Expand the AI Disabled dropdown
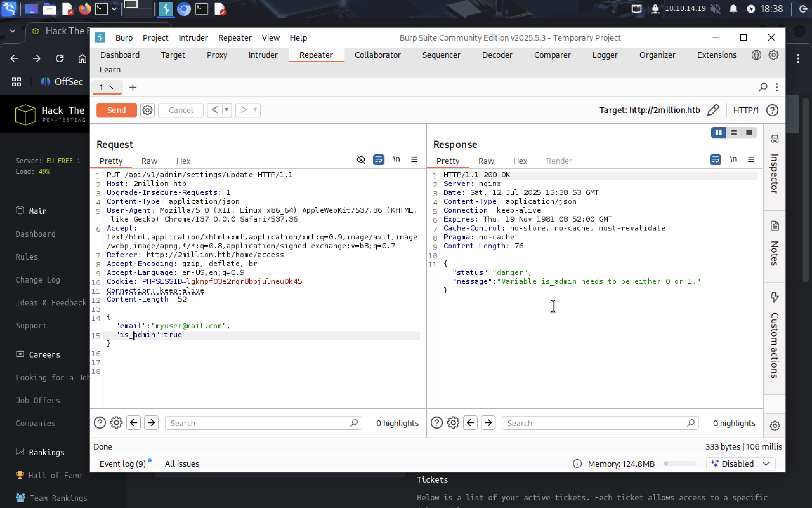Screen dimensions: 812x508 [766, 464]
